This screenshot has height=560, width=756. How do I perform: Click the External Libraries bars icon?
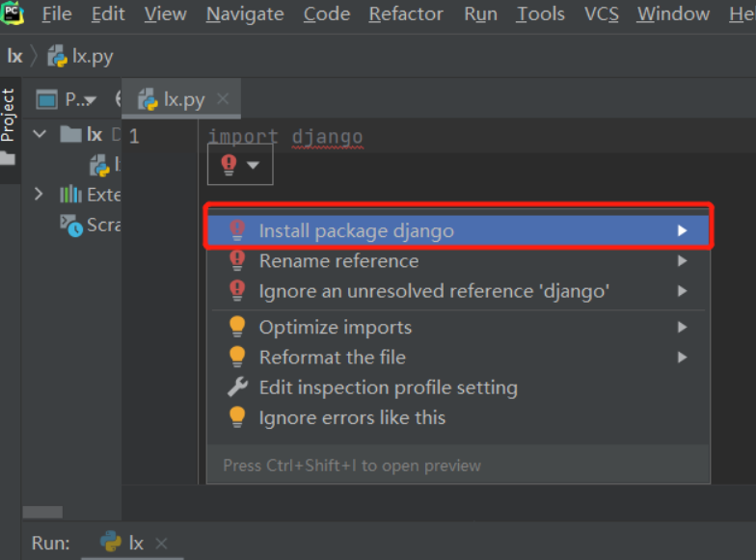click(70, 195)
